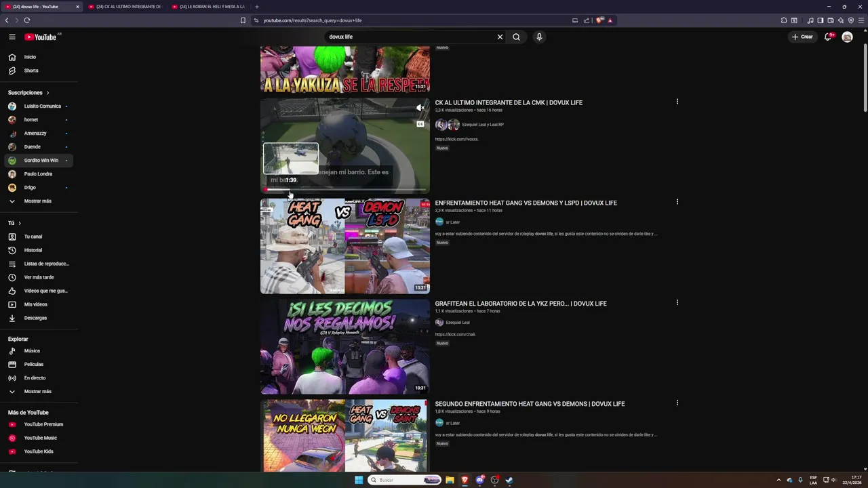Reload the page
The height and width of the screenshot is (488, 868).
[x=27, y=20]
